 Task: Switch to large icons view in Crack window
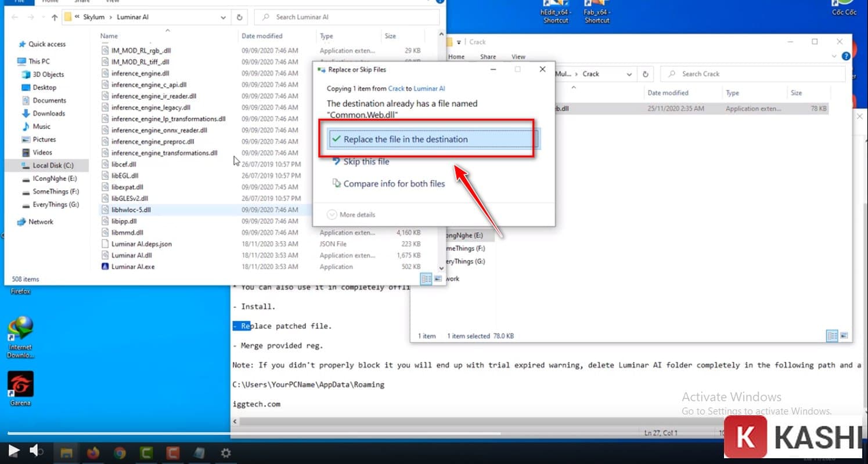(x=844, y=336)
